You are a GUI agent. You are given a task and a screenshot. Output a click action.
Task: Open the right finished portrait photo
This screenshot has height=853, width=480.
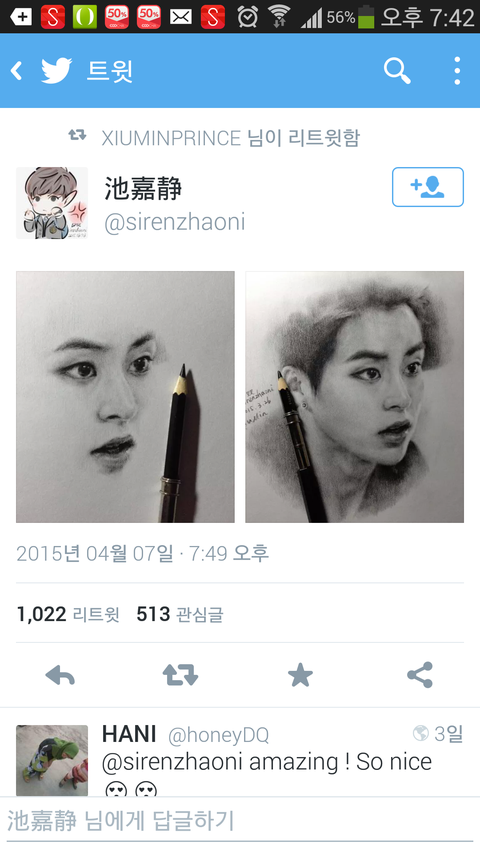[354, 397]
